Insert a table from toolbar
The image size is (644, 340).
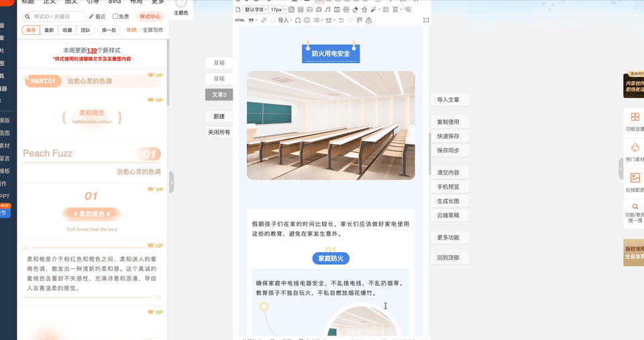pos(301,9)
